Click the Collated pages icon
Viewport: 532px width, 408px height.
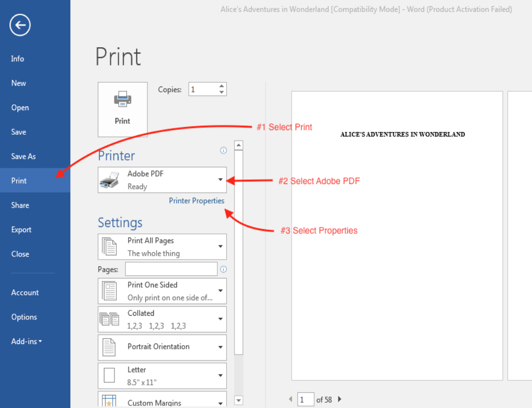[109, 319]
